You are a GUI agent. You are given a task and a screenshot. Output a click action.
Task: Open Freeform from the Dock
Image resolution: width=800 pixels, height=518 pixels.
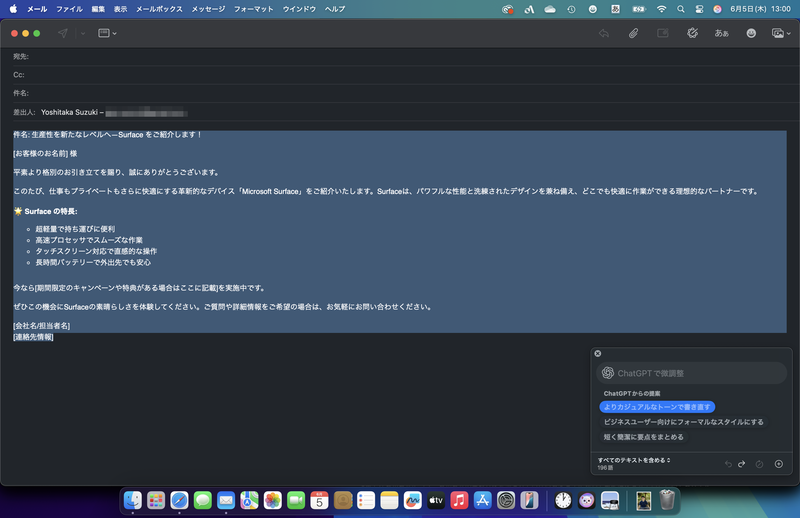[x=412, y=500]
